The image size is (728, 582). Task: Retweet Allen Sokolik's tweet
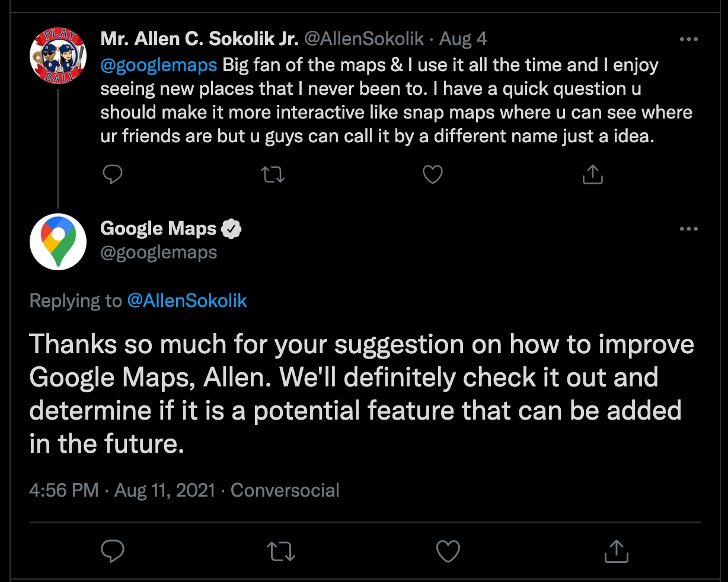click(273, 174)
